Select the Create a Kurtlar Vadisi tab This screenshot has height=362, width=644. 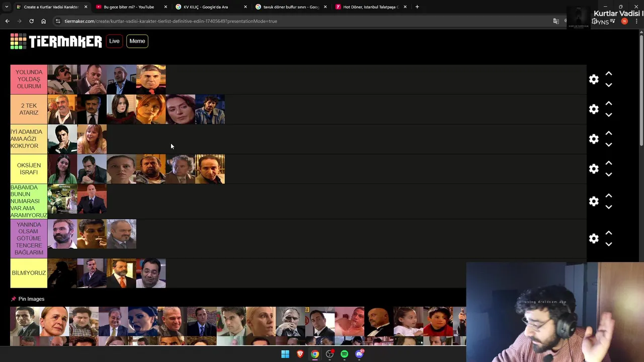(51, 7)
